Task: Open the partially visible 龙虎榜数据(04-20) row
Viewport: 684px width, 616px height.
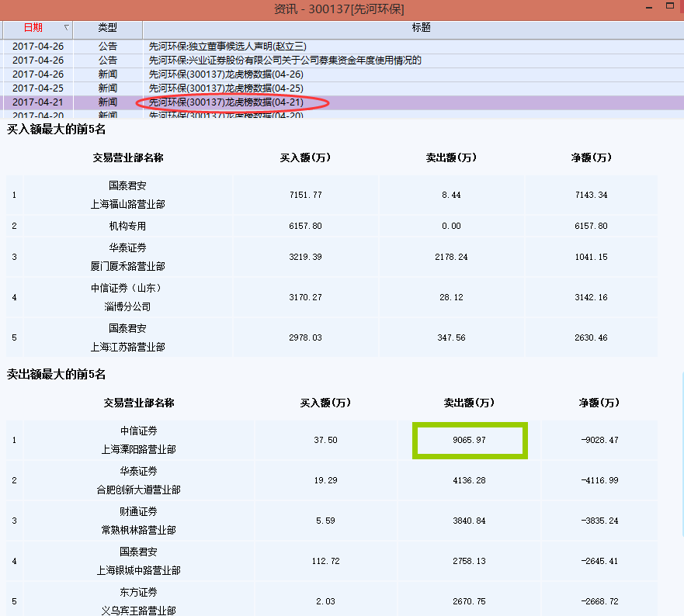Action: tap(226, 116)
